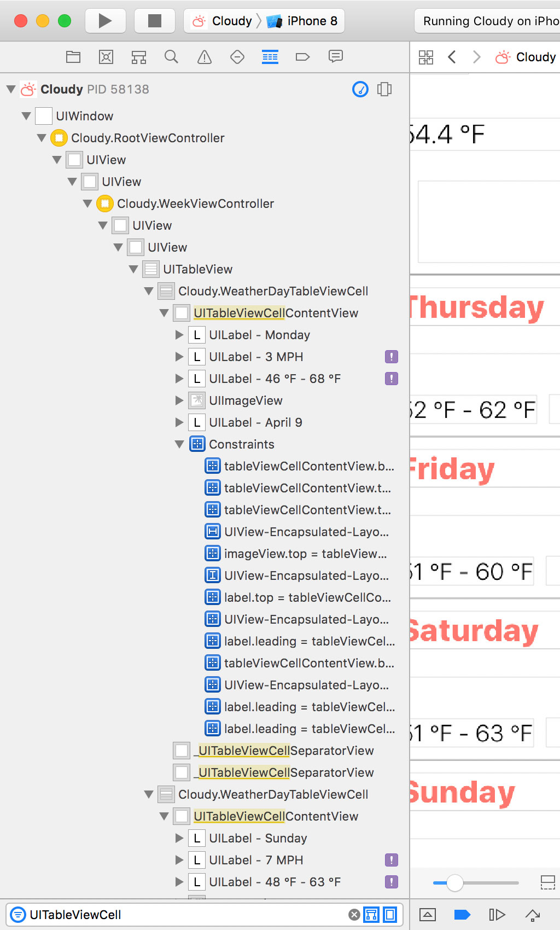This screenshot has height=930, width=560.
Task: Collapse Cloudy.WeekViewController
Action: point(87,204)
